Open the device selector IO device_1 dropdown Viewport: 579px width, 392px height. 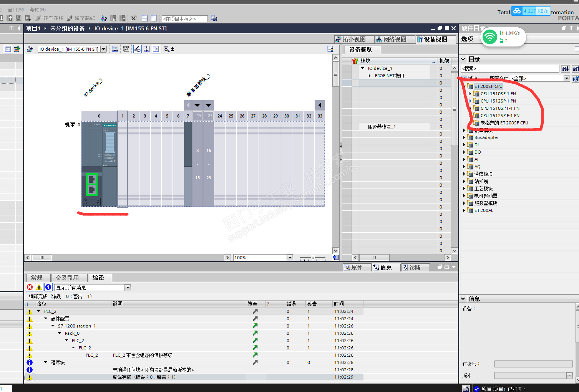coord(103,49)
